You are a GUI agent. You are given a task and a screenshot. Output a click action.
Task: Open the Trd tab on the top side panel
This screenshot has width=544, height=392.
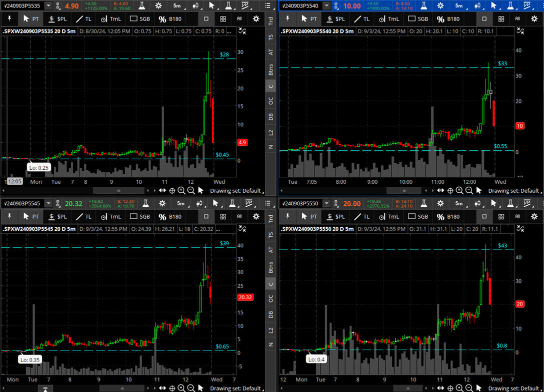[270, 21]
